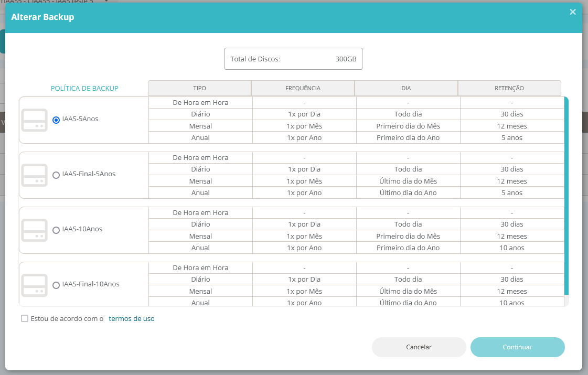Viewport: 588px width, 375px height.
Task: Click 'Primeiro dia do Mês' in IAAS-5Anos
Action: coord(408,126)
